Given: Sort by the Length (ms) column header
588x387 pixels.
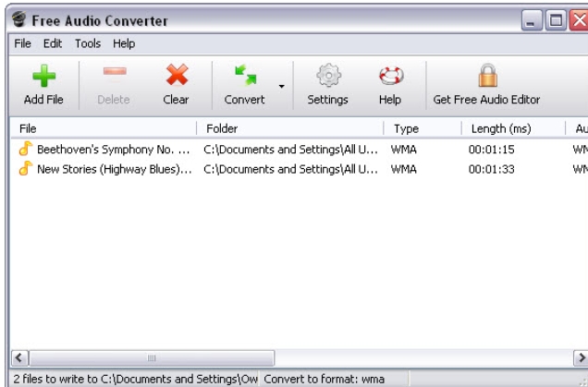Looking at the screenshot, I should tap(514, 128).
